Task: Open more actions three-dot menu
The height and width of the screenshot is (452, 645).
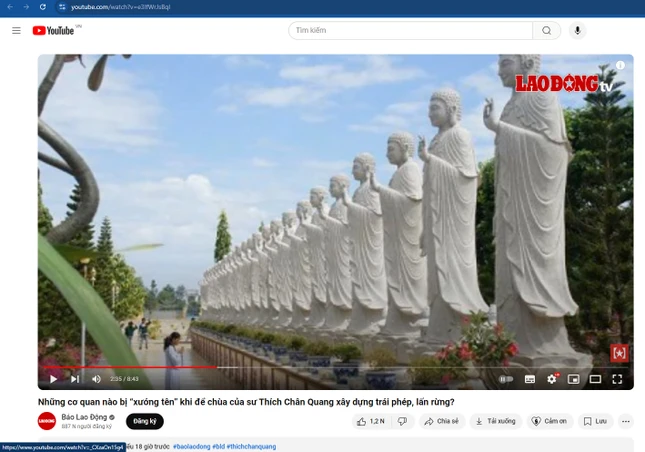Action: [x=626, y=421]
